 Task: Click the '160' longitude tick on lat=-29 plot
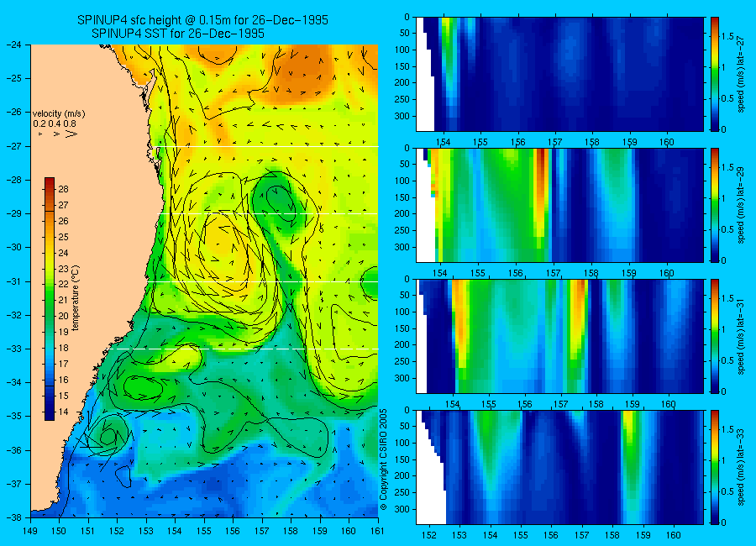667,273
